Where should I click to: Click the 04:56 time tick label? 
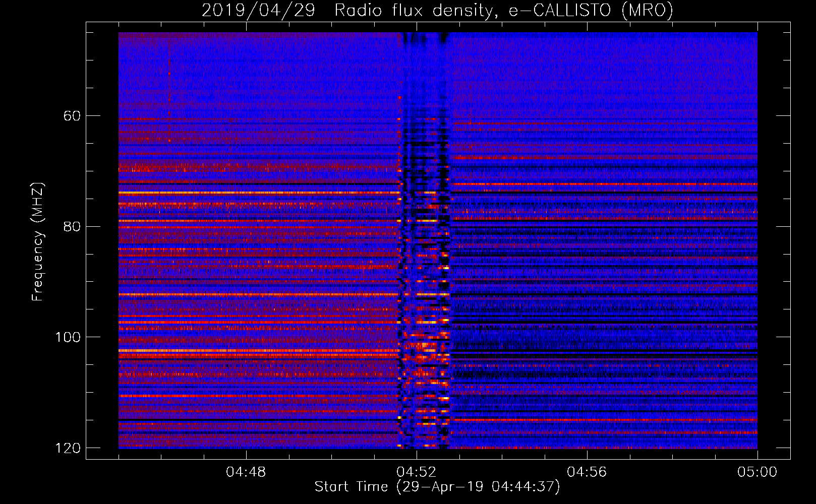click(x=587, y=472)
